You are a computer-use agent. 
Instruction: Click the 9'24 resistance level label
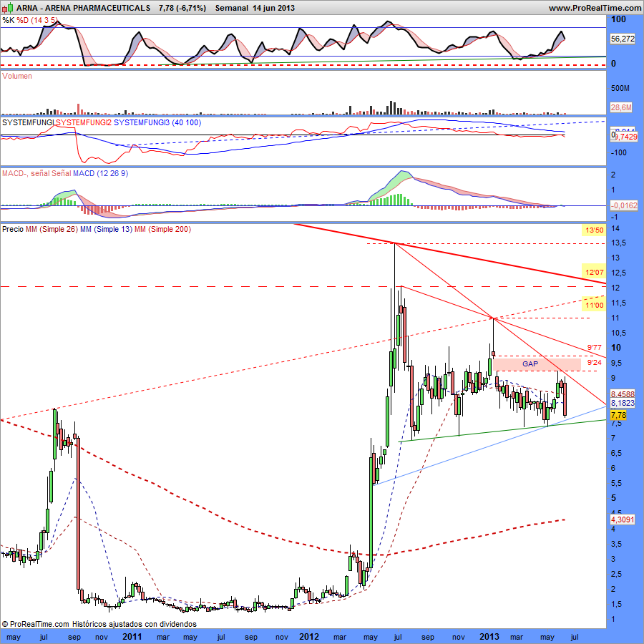tap(594, 362)
